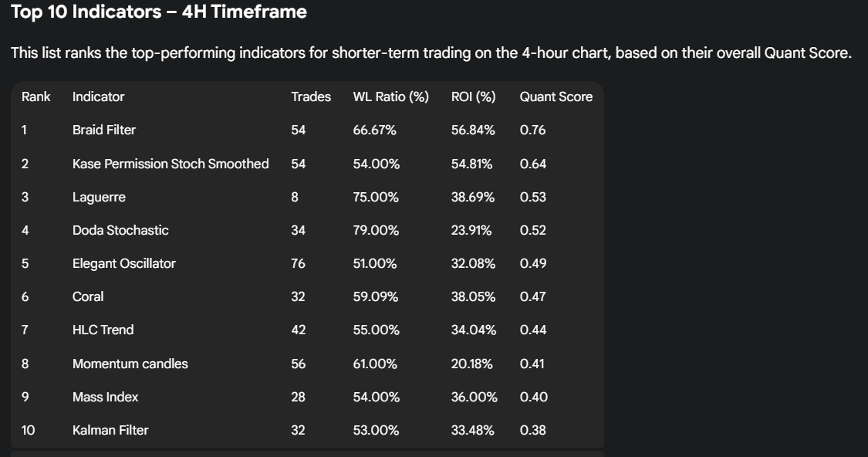868x457 pixels.
Task: Click Doda Stochastic's 79.00% WL ratio
Action: 376,230
